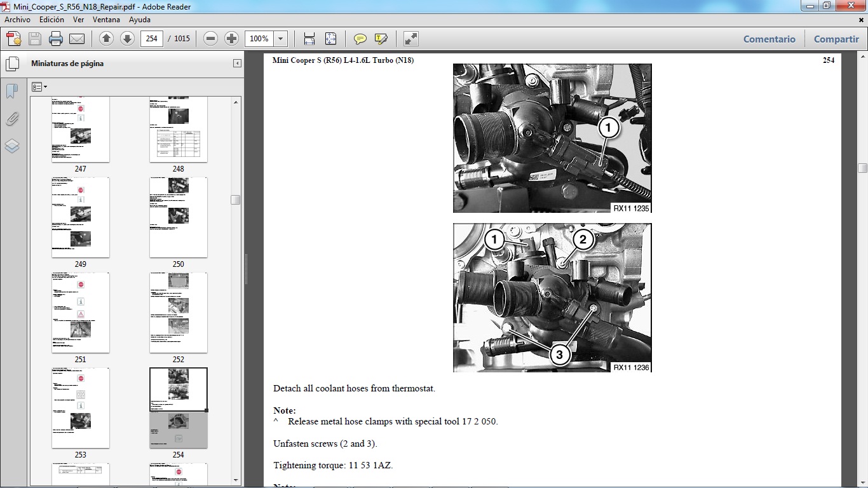
Task: Open the layers panel icon
Action: coord(12,146)
